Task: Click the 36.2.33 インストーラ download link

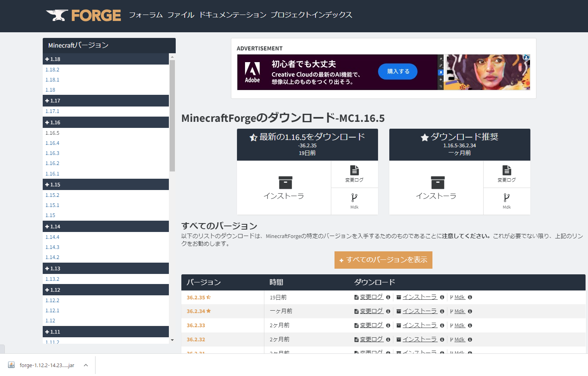Action: (x=419, y=325)
